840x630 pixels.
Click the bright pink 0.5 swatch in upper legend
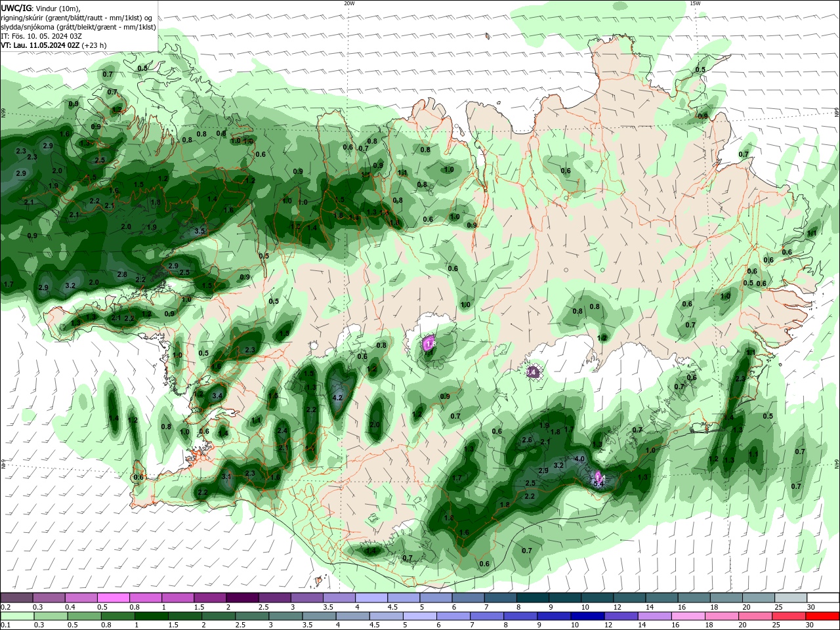click(113, 598)
